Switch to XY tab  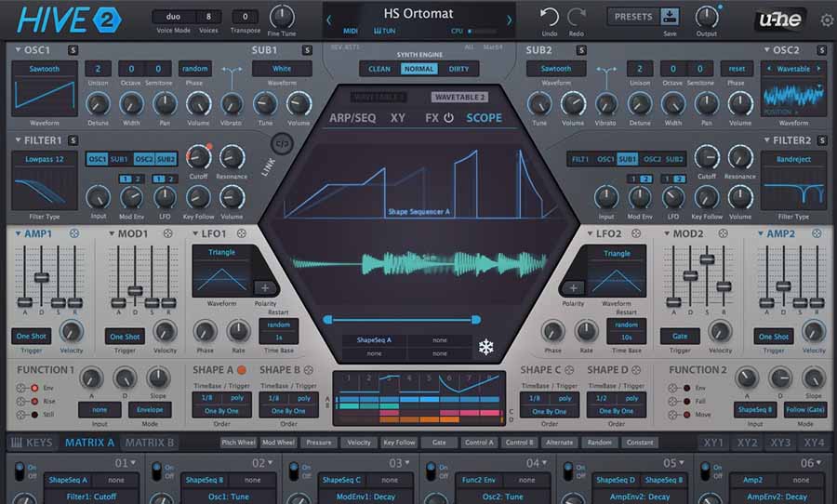point(398,117)
